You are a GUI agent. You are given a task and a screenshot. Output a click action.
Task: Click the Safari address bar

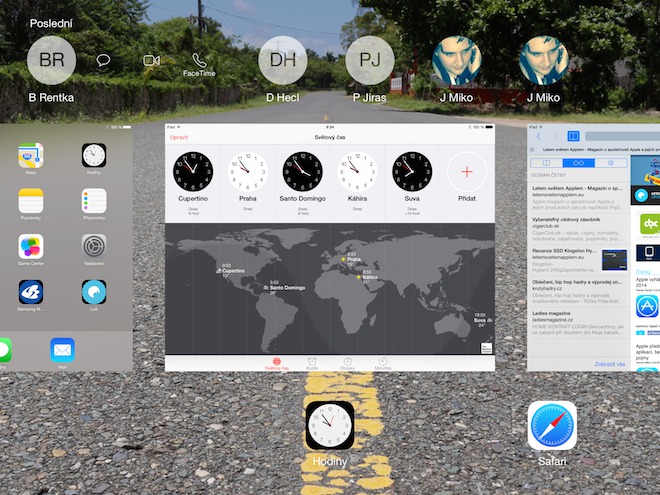click(x=622, y=136)
